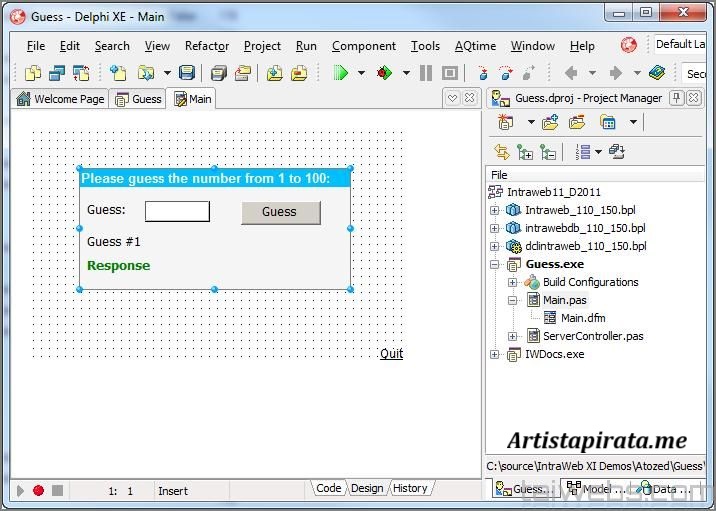Expand the Build Configurations node
Viewport: 716px width, 511px height.
(x=512, y=282)
